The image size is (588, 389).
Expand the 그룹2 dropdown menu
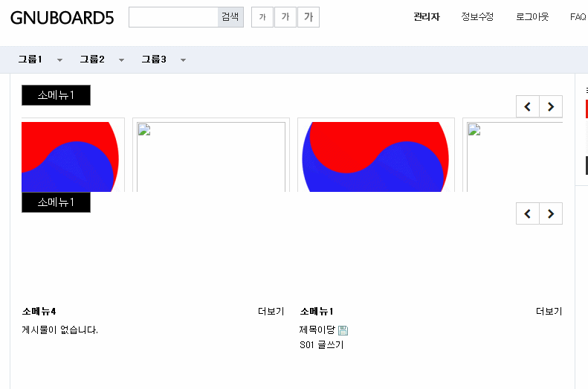[x=121, y=60]
